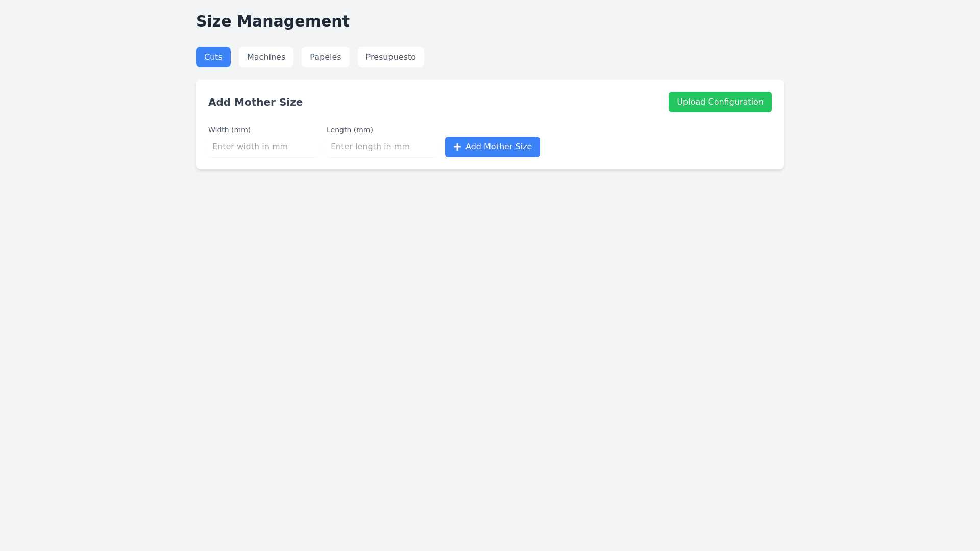Click the Add Mother Size section heading
This screenshot has width=980, height=551.
[255, 102]
